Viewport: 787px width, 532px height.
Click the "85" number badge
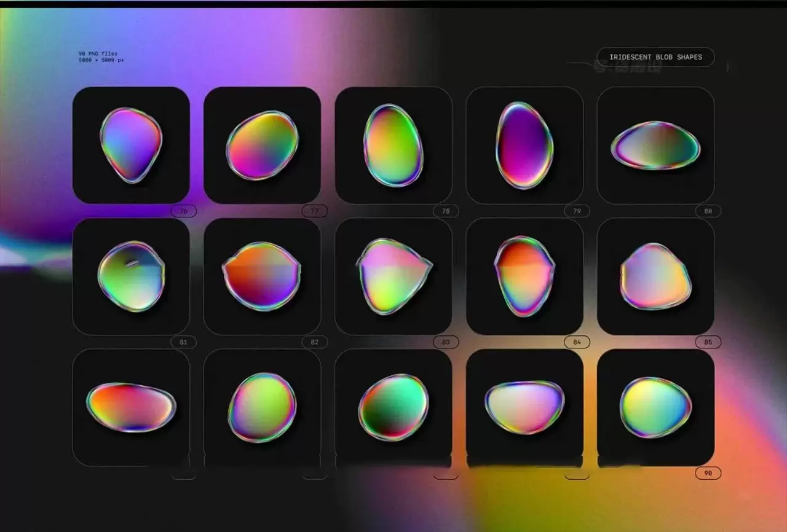[x=708, y=342]
